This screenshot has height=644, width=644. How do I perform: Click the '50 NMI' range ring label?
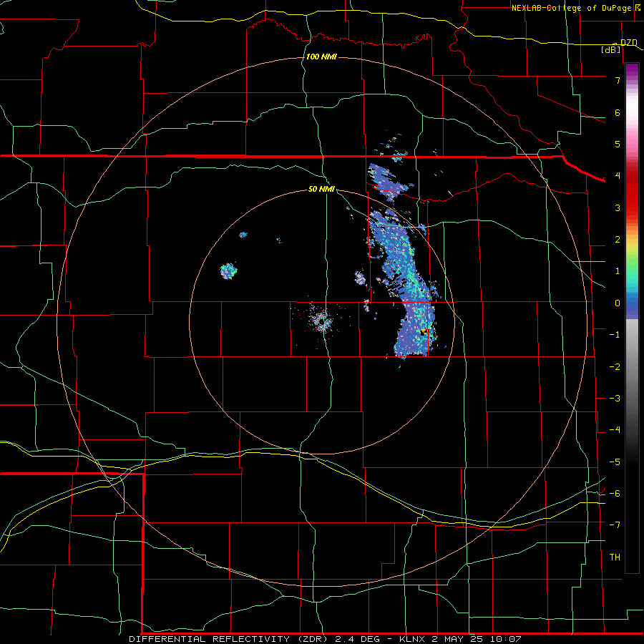tap(321, 189)
